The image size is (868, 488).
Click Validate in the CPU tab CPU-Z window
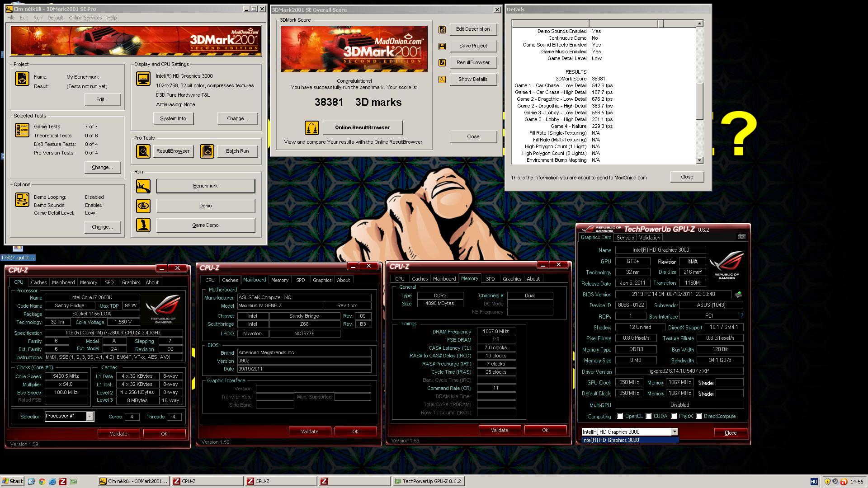click(118, 434)
